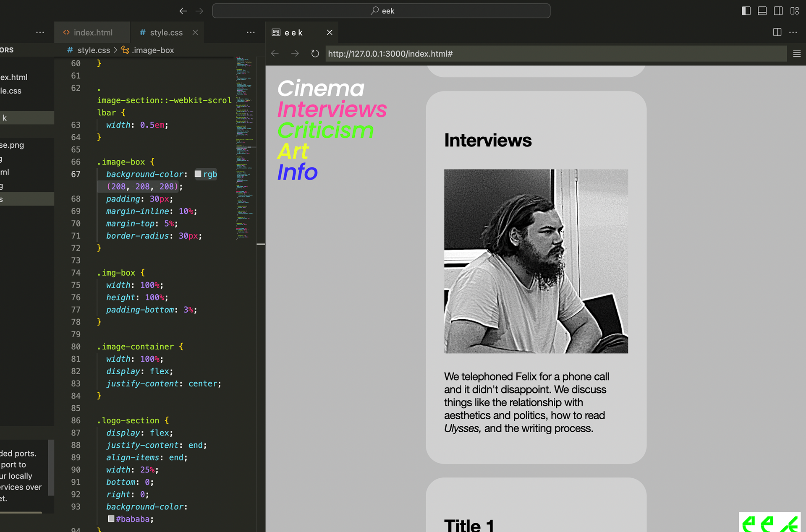The height and width of the screenshot is (532, 806).
Task: Click 'align-items: end' on line 90
Action: 147,457
